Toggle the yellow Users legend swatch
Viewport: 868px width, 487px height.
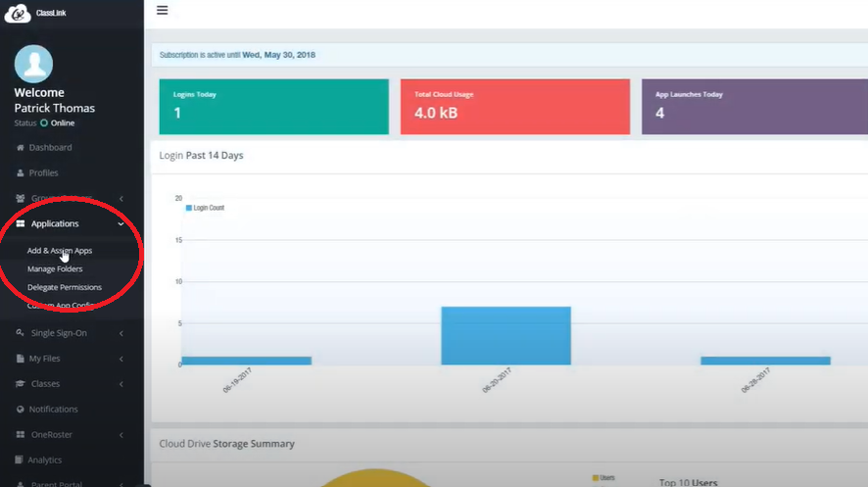click(x=596, y=477)
